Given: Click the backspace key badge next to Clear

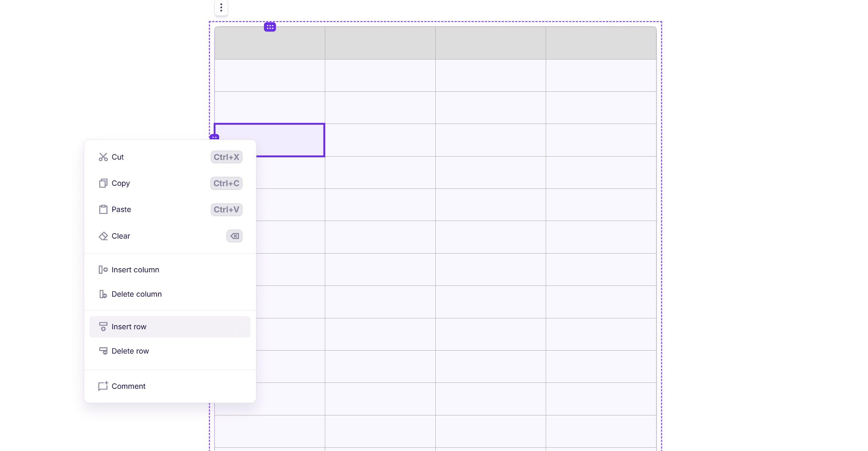Looking at the screenshot, I should tap(234, 236).
